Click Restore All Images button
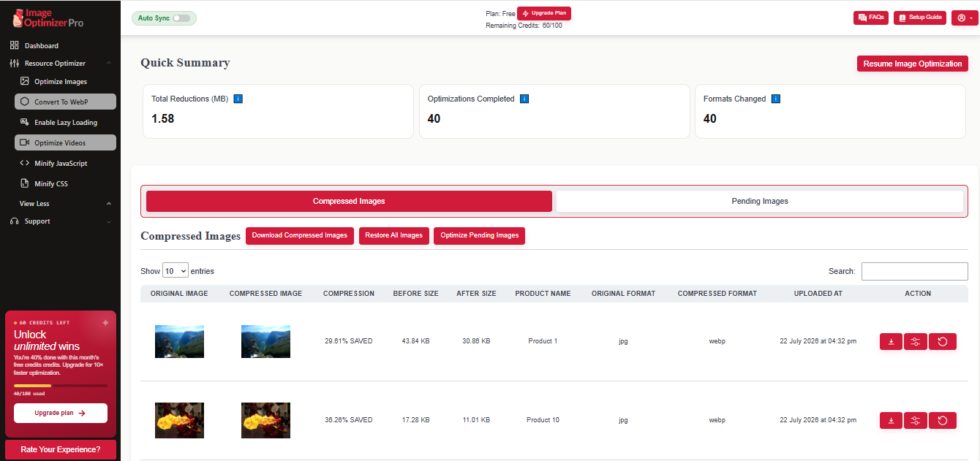 click(x=394, y=236)
